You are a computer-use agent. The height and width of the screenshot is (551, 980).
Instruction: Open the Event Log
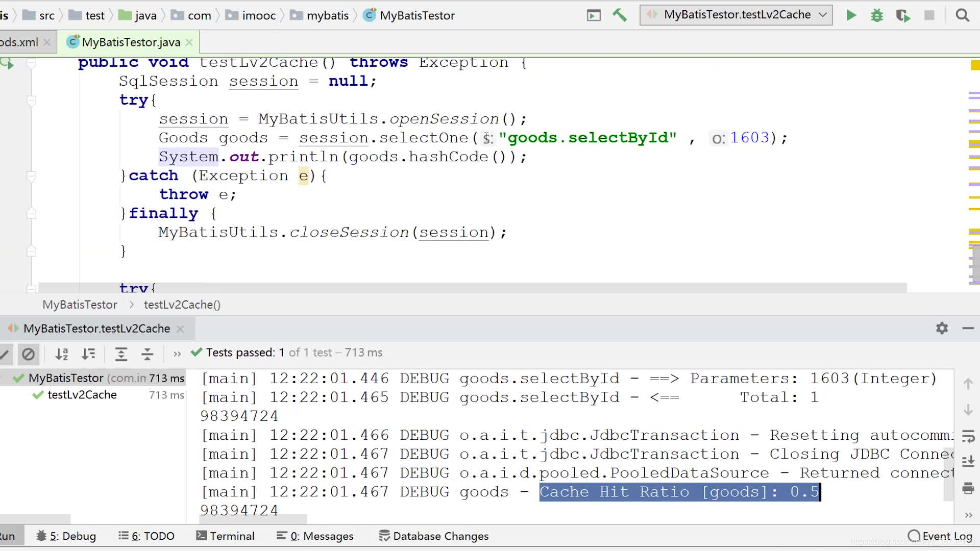pyautogui.click(x=940, y=536)
